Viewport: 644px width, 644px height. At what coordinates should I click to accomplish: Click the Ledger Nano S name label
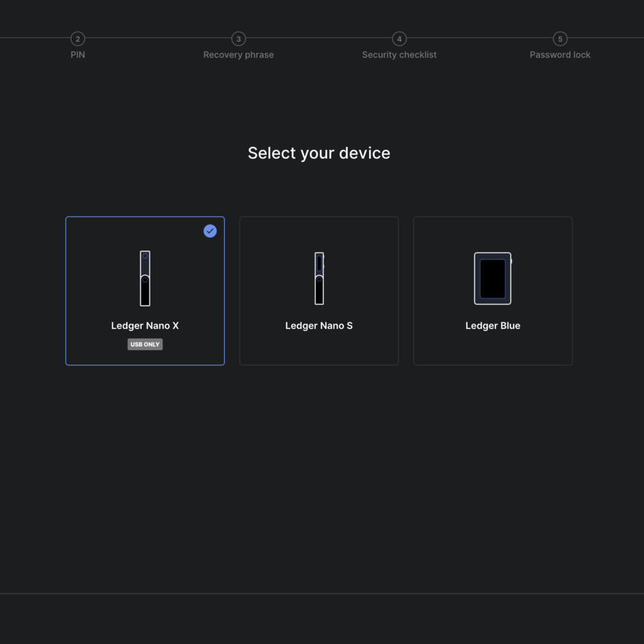pyautogui.click(x=319, y=326)
